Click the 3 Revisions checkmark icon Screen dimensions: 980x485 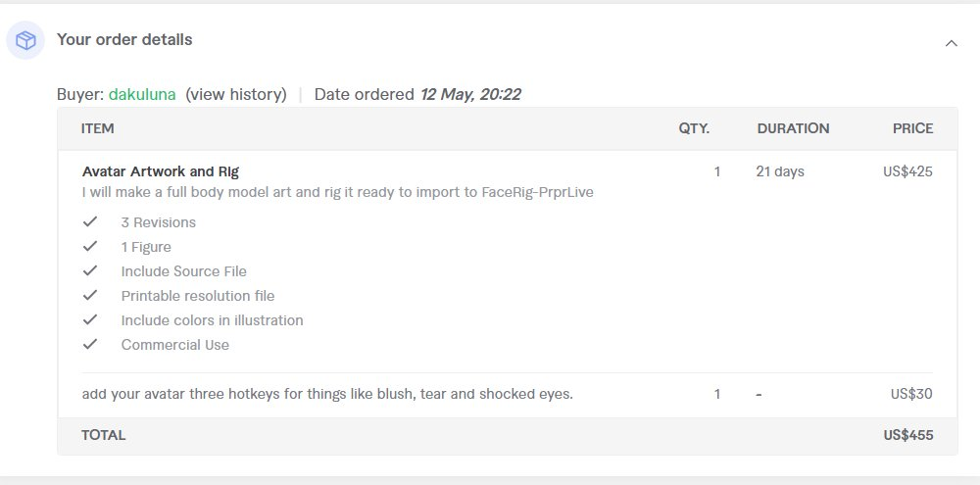pos(90,221)
